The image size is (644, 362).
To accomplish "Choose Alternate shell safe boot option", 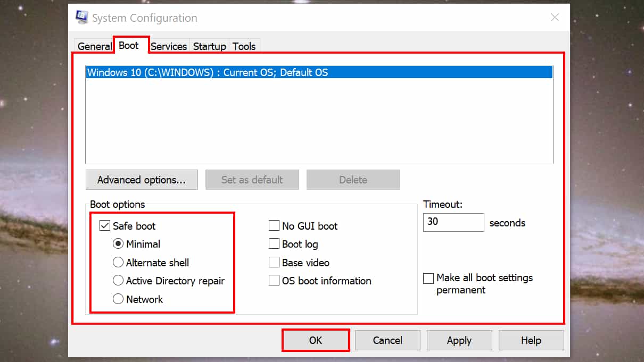I will 118,263.
